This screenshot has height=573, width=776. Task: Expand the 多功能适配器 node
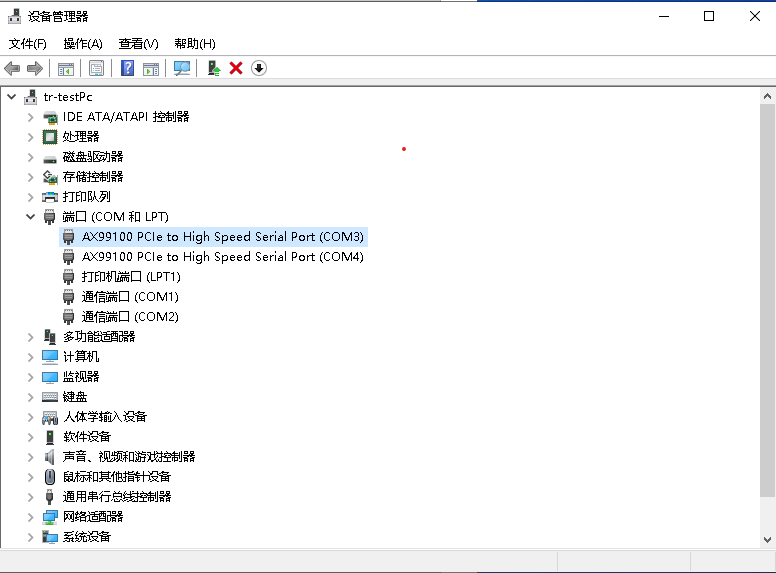click(x=31, y=337)
